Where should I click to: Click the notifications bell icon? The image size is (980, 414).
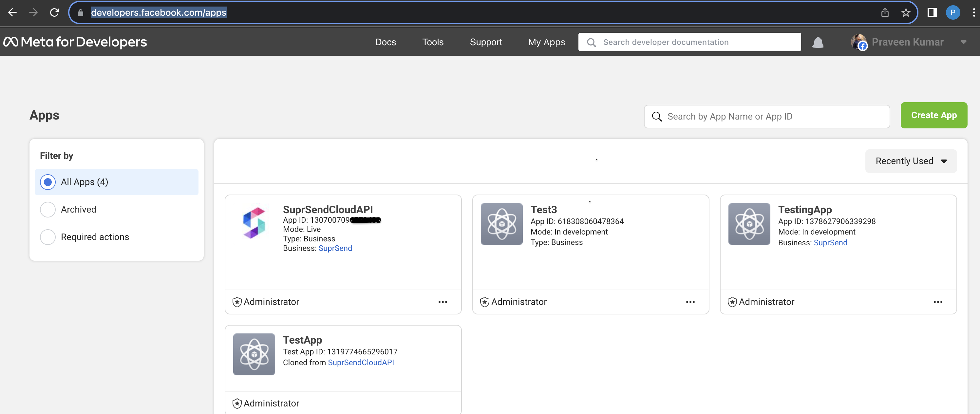click(x=818, y=42)
